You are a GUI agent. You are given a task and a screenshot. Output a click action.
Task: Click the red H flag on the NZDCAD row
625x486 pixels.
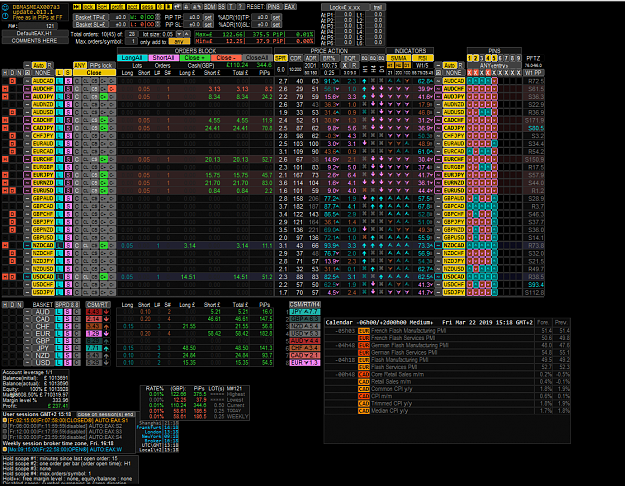5,245
